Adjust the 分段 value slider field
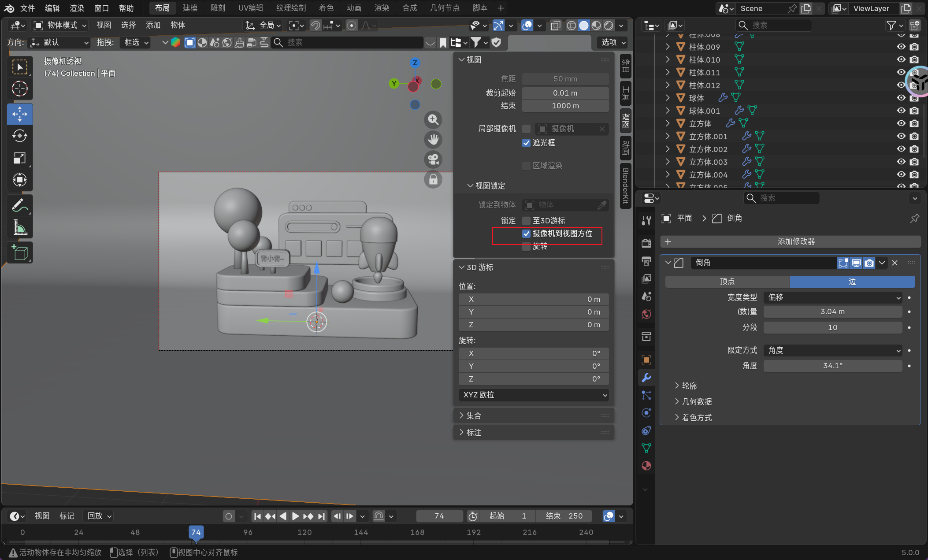928x560 pixels. [832, 327]
